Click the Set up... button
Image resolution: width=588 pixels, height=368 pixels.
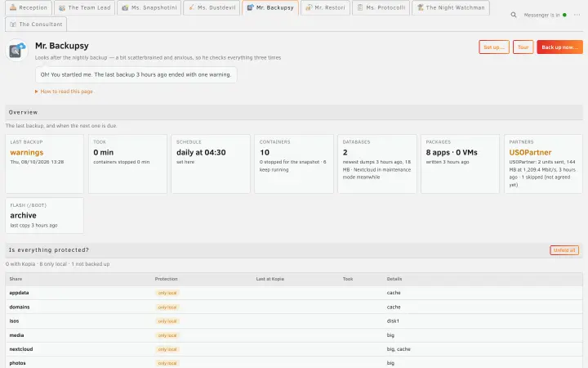click(494, 47)
